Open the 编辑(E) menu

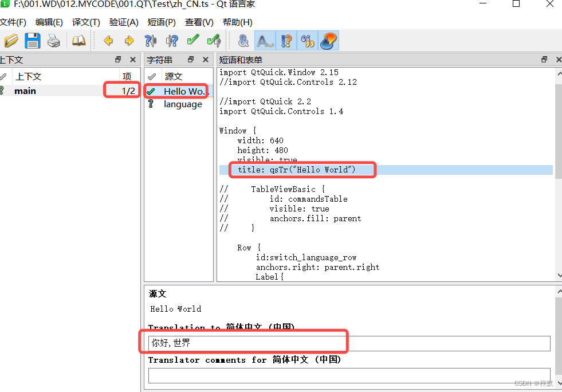point(49,22)
